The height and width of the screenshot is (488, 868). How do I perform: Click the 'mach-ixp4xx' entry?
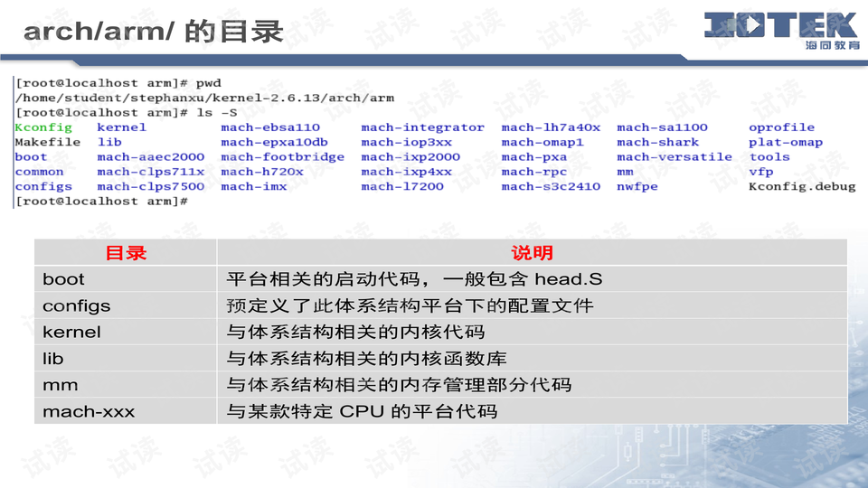(x=406, y=172)
